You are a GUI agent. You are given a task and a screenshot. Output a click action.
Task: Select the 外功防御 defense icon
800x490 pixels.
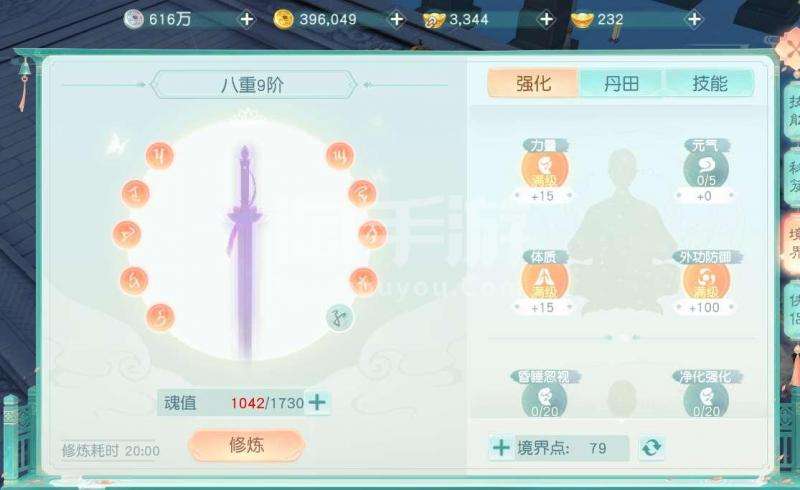pyautogui.click(x=706, y=281)
